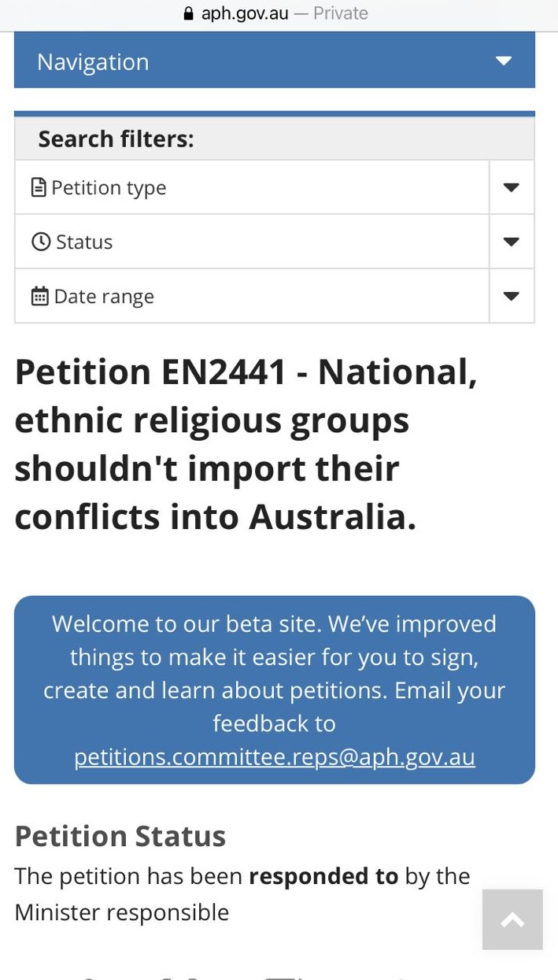
Task: Expand the Date range dropdown arrow
Action: click(x=512, y=296)
